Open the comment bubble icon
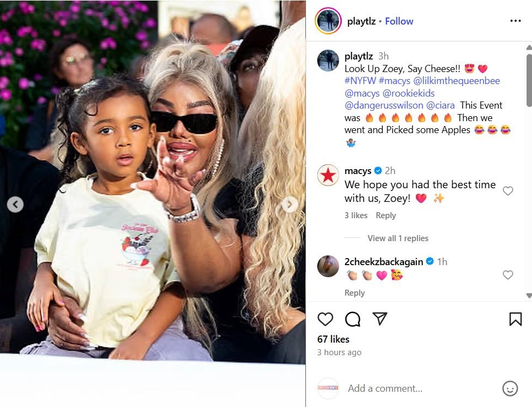The height and width of the screenshot is (407, 532). pyautogui.click(x=353, y=319)
